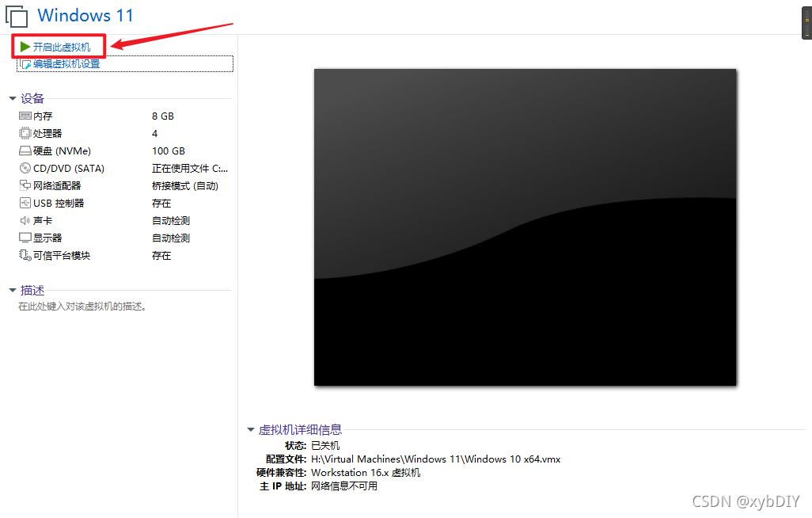812x518 pixels.
Task: Click the Windows 11 VM tab icon
Action: click(x=17, y=16)
